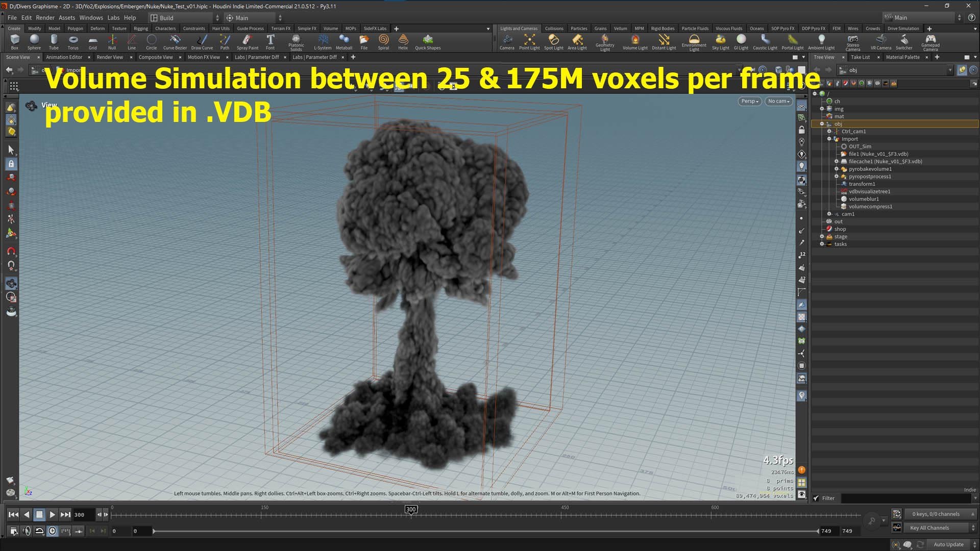This screenshot has width=980, height=551.
Task: Open the Build desktop dropdown
Action: (184, 18)
